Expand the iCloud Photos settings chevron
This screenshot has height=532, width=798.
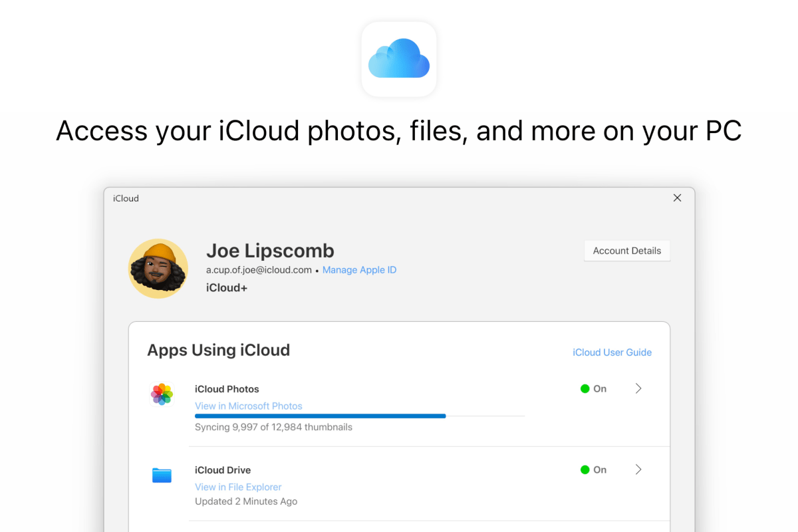(638, 388)
